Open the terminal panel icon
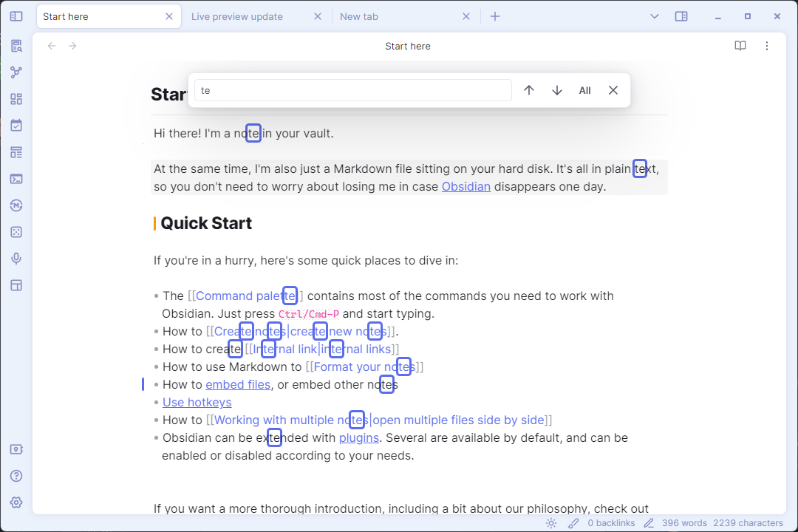Screen dimensions: 798x532 coord(16,178)
